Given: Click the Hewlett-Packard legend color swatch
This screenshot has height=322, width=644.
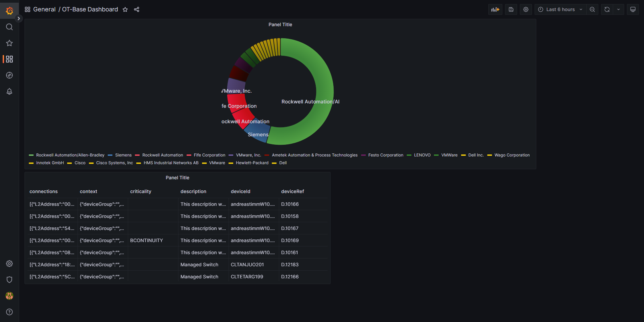Looking at the screenshot, I should [231, 163].
